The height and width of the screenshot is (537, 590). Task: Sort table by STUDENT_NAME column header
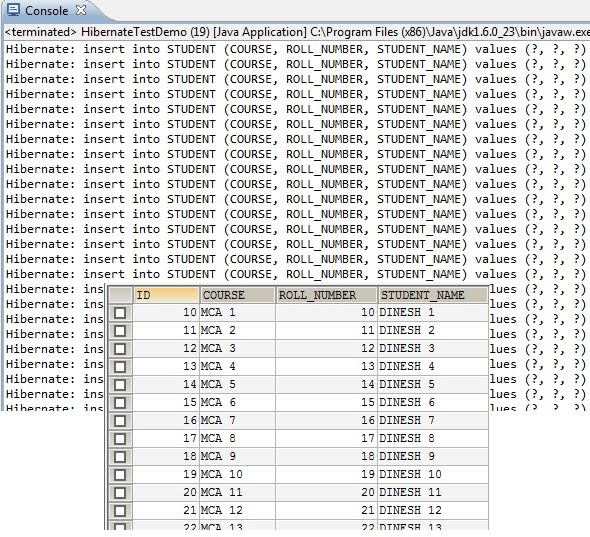433,295
